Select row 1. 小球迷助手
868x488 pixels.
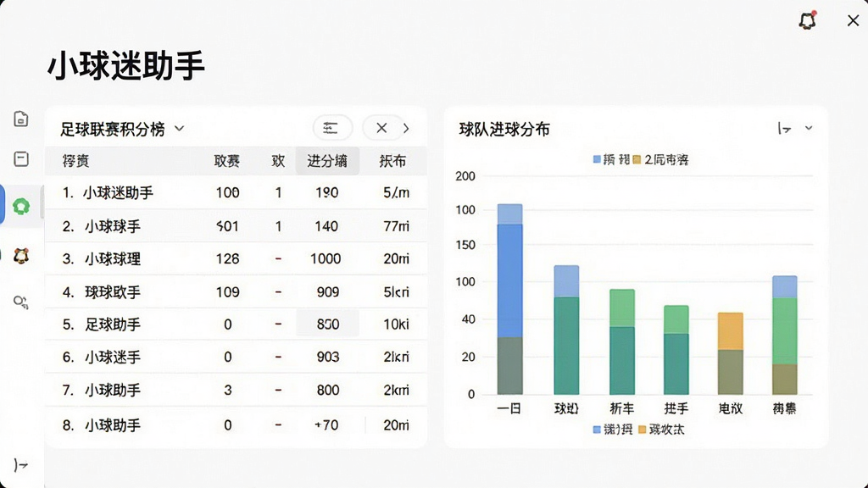[x=236, y=192]
